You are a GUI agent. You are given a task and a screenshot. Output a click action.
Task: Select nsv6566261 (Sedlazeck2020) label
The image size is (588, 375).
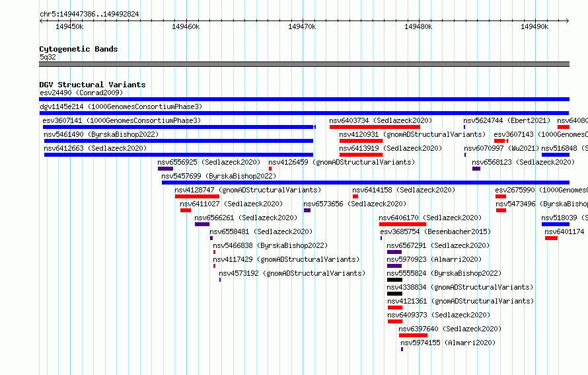coord(246,218)
